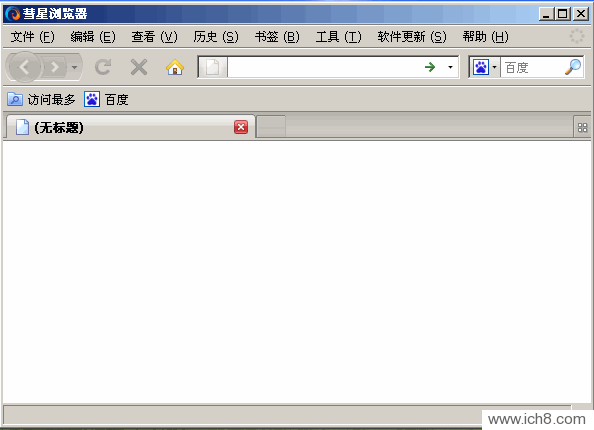
Task: Open the 百度 bookmark link
Action: (x=106, y=99)
